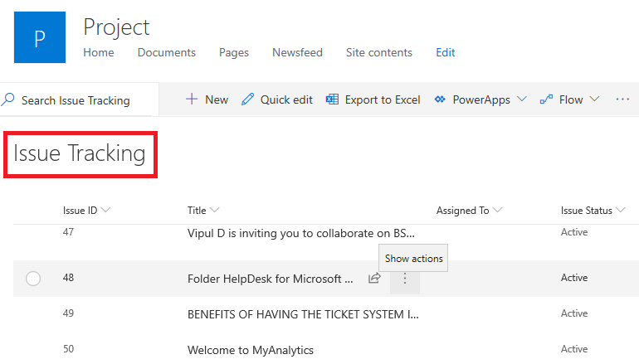This screenshot has width=639, height=364.
Task: Open the toolbar overflow ellipsis menu
Action: point(622,99)
